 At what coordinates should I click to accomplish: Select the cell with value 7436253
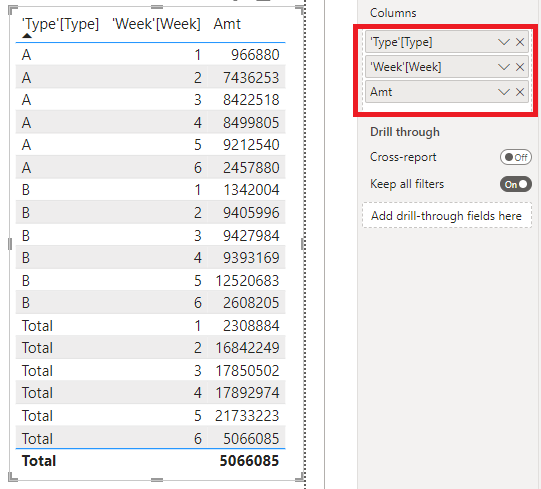pos(251,78)
